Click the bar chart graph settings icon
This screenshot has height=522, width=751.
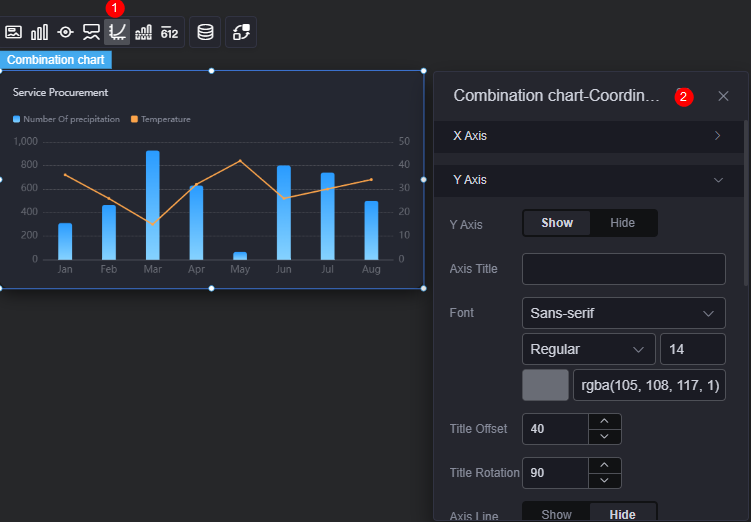39,32
